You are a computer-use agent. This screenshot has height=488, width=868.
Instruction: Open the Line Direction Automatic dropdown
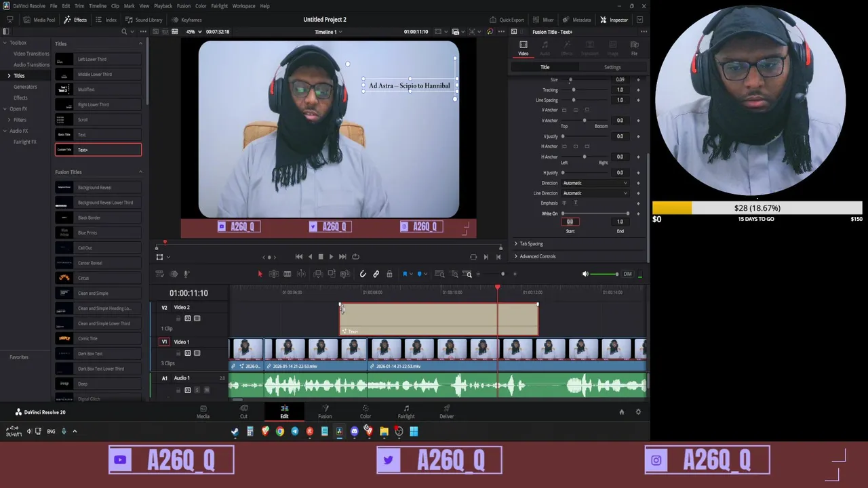click(x=595, y=193)
